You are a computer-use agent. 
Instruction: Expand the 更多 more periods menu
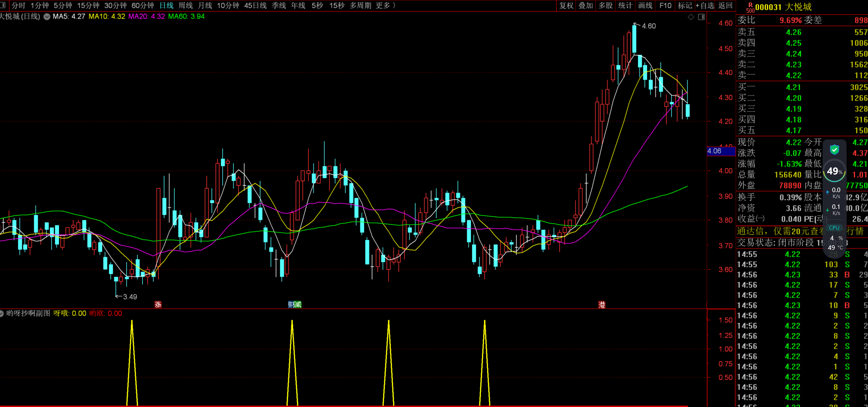[x=386, y=5]
